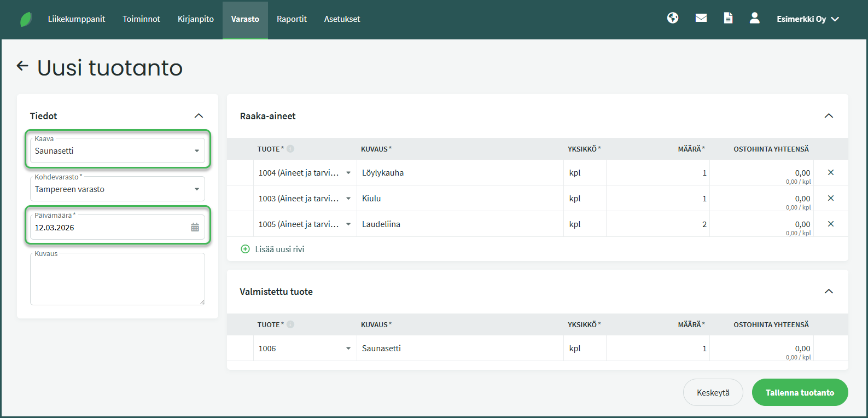This screenshot has height=418, width=868.
Task: Expand the Esimerkki Oy company menu
Action: pos(807,19)
